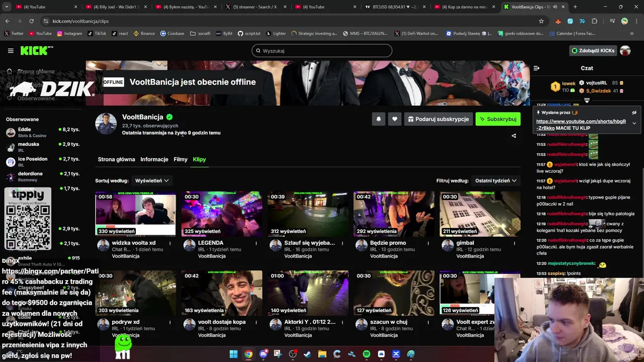Switch to the Strona główna channel tab

click(116, 159)
